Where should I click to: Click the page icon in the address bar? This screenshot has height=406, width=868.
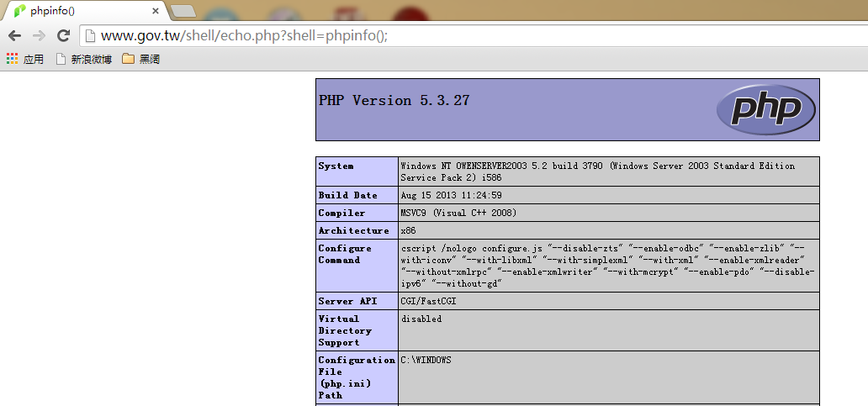[x=90, y=36]
